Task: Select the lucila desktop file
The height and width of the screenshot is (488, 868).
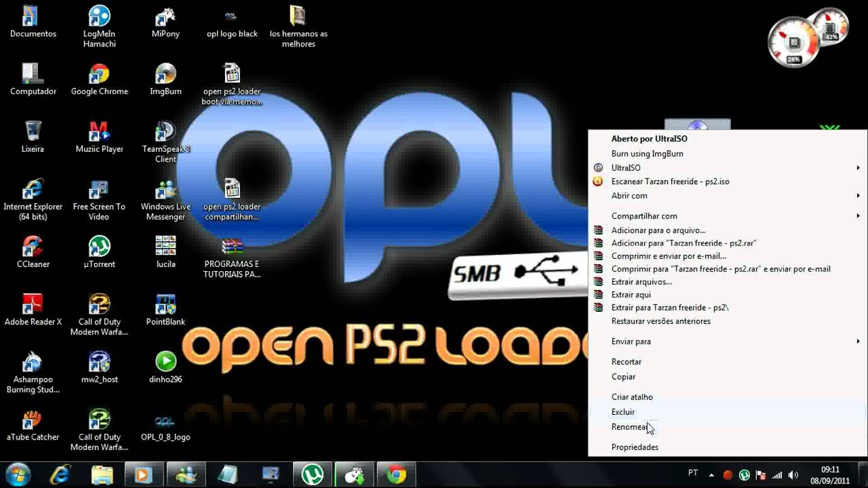Action: point(165,253)
